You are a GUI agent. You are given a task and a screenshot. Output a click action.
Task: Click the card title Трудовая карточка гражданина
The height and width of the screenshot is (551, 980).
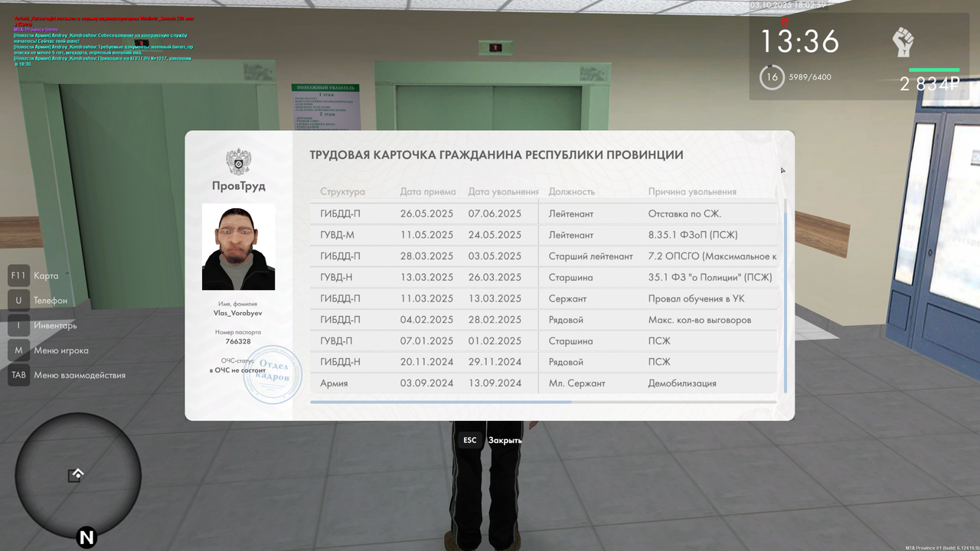click(x=496, y=155)
